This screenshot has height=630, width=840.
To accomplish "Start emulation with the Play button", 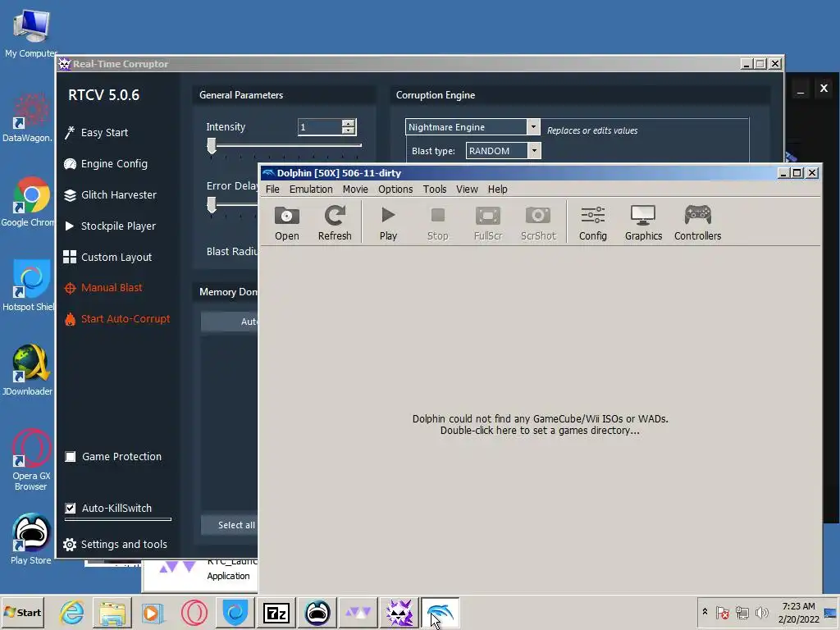I will 388,222.
